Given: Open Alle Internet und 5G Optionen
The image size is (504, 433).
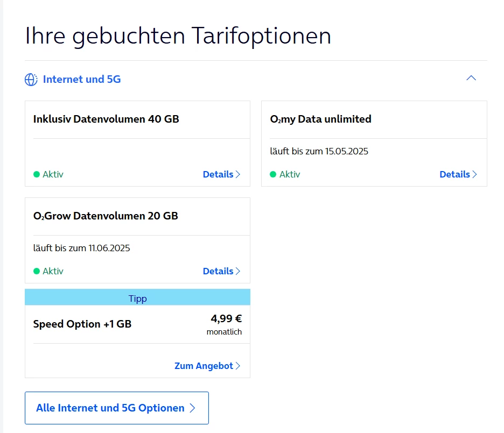Looking at the screenshot, I should click(116, 408).
